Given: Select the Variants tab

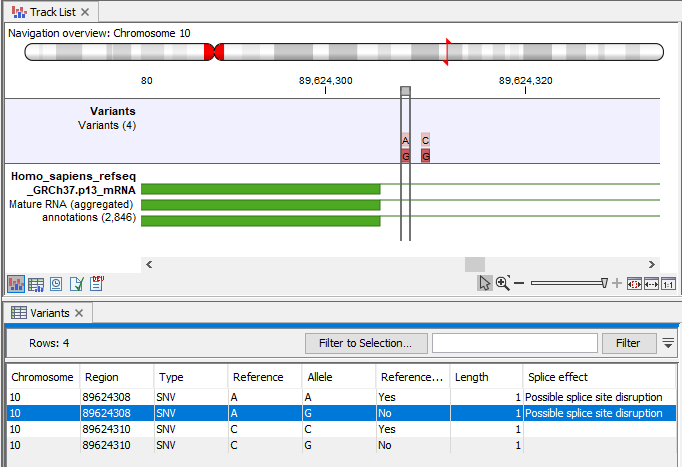Looking at the screenshot, I should [x=49, y=313].
